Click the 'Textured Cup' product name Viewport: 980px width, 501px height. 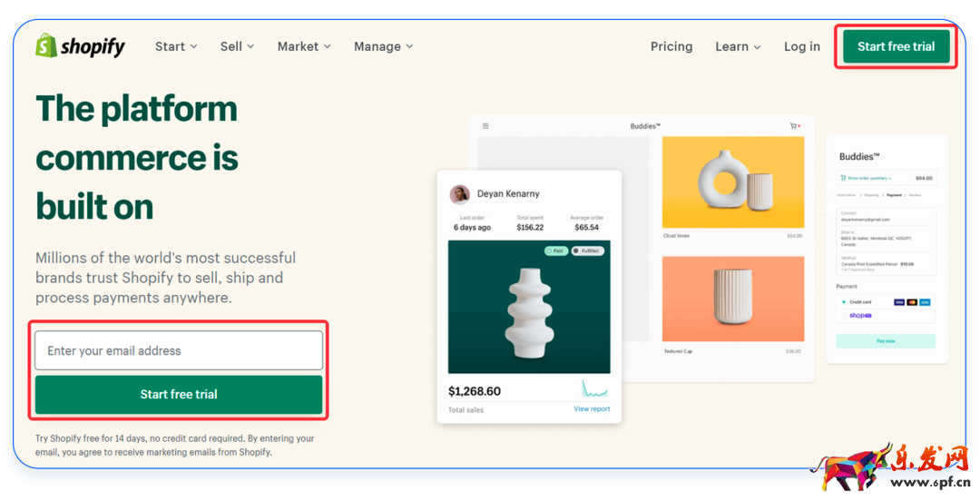pyautogui.click(x=678, y=351)
